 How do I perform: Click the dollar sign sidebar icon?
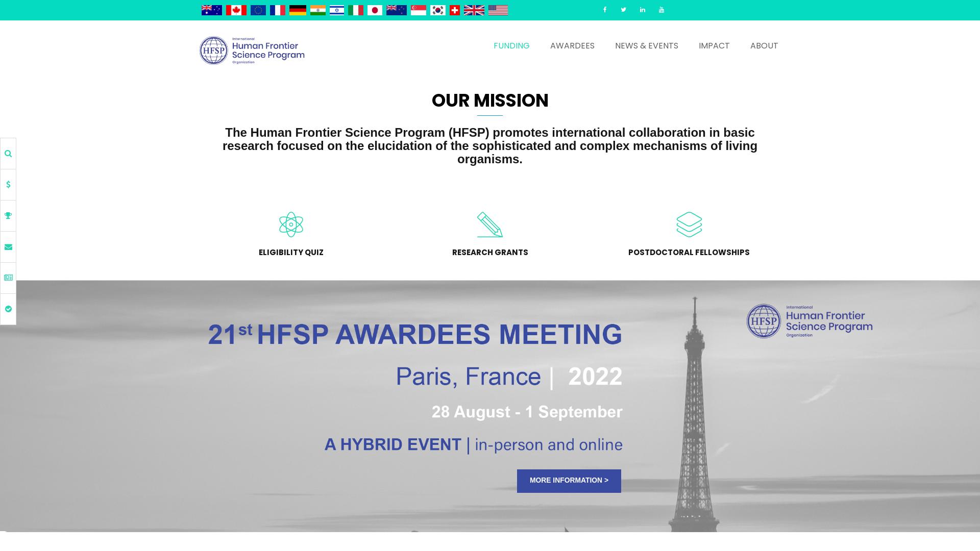(8, 185)
